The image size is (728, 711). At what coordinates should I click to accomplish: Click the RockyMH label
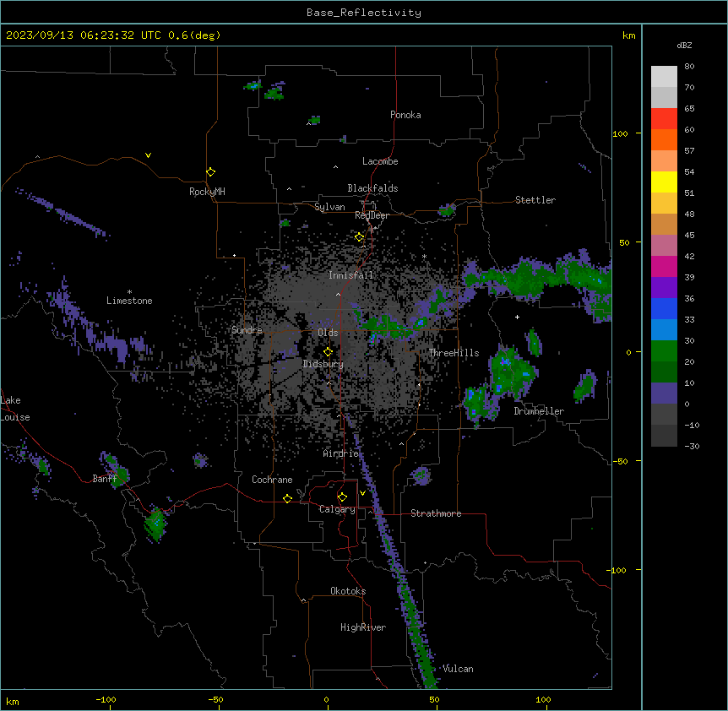(207, 191)
